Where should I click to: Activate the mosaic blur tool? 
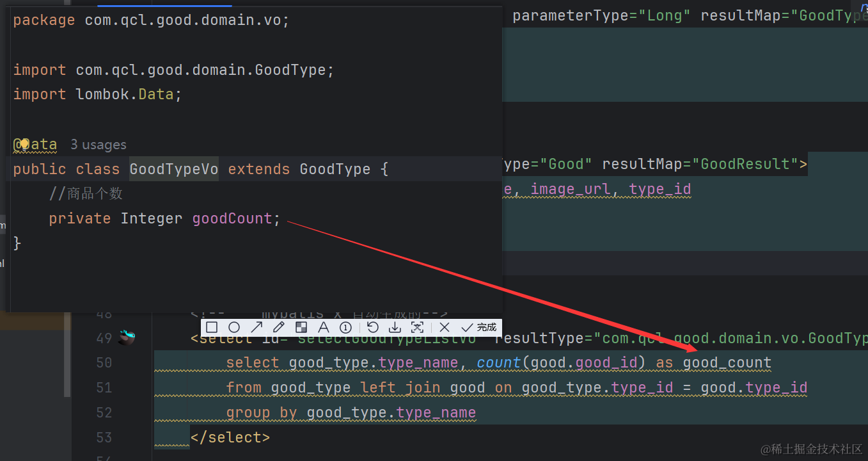301,327
